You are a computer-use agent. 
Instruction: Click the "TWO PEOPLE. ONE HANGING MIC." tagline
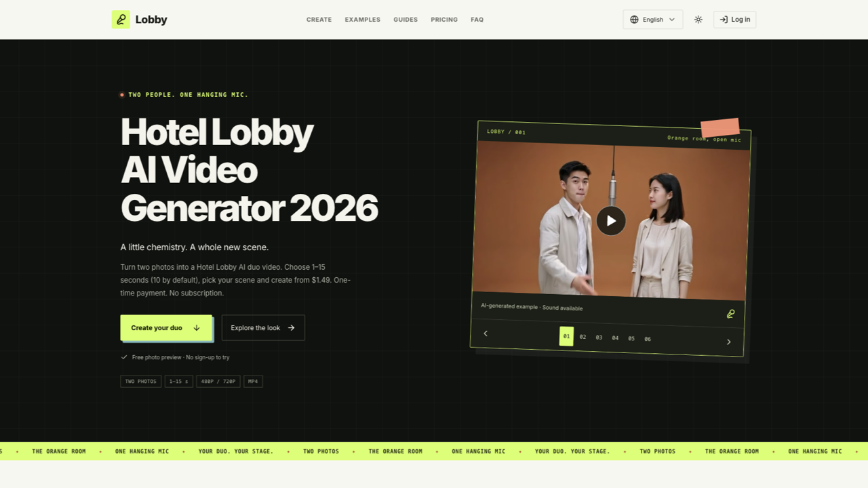point(189,95)
